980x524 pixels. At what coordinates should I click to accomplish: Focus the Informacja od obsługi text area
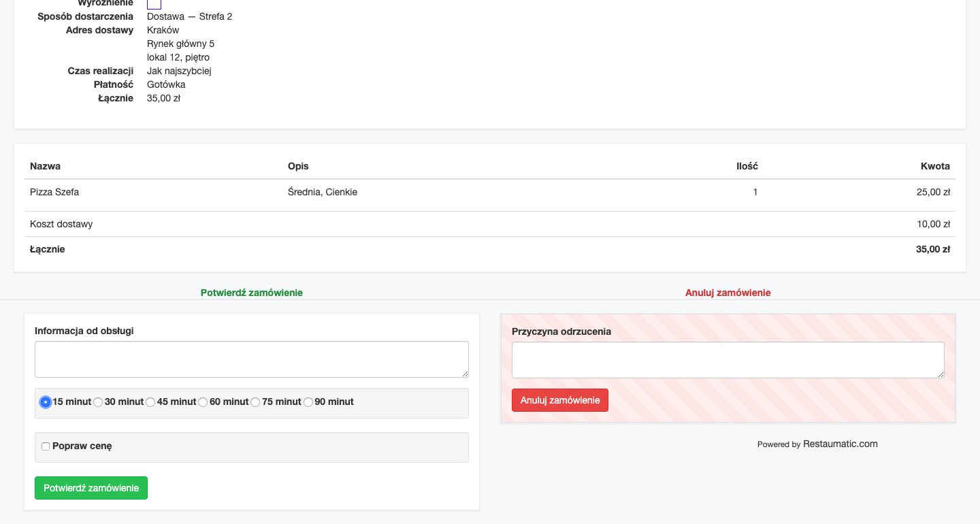point(251,359)
